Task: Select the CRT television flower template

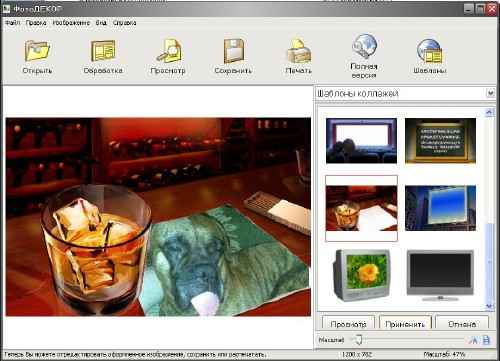Action: 361,275
